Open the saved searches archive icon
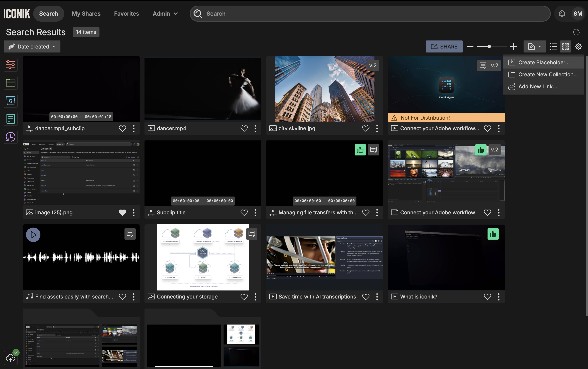Screen dimensions: 588x369 pos(10,101)
